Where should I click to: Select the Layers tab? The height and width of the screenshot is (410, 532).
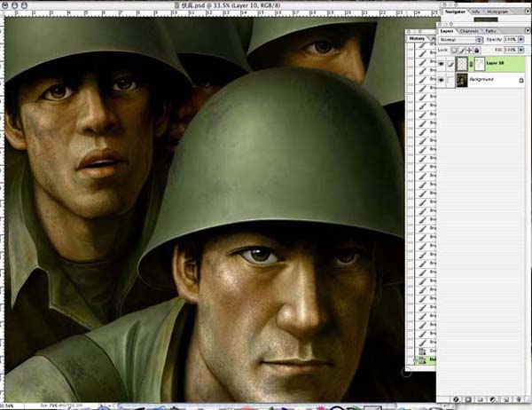[447, 31]
